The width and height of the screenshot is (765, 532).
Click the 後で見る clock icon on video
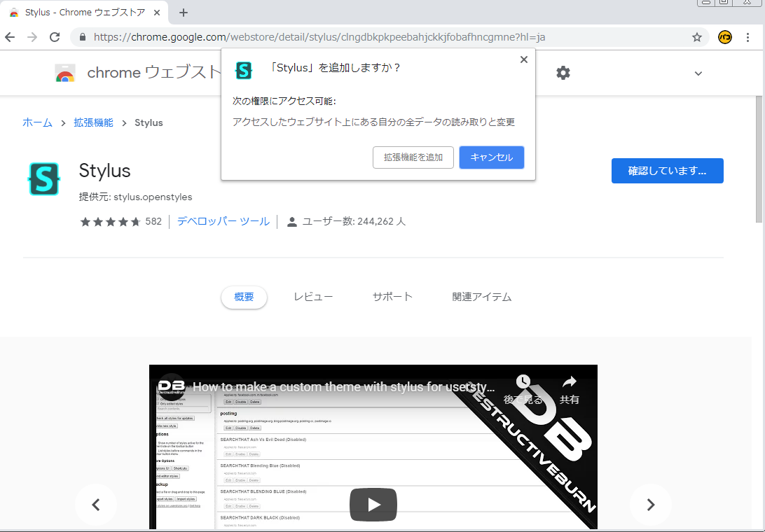pos(523,381)
